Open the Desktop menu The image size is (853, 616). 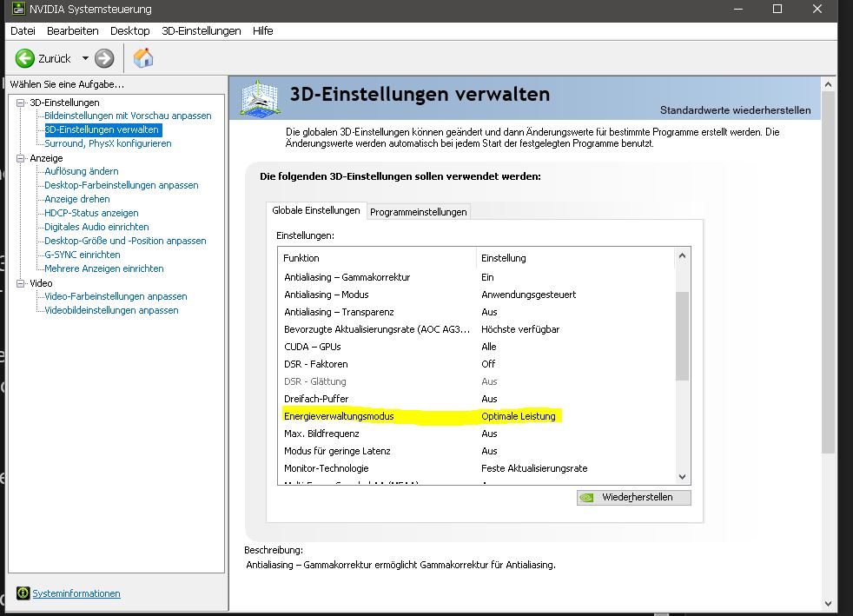tap(130, 31)
